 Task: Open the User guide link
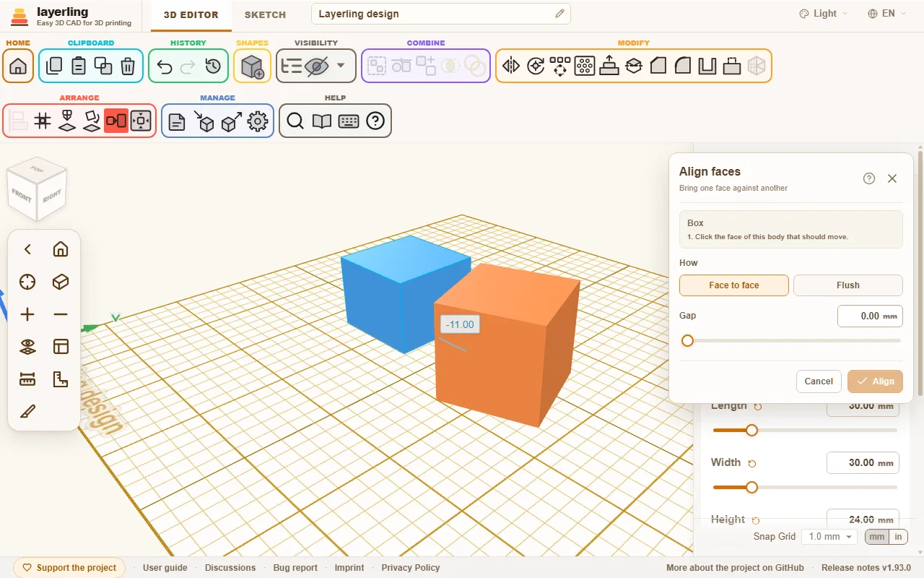click(x=165, y=568)
